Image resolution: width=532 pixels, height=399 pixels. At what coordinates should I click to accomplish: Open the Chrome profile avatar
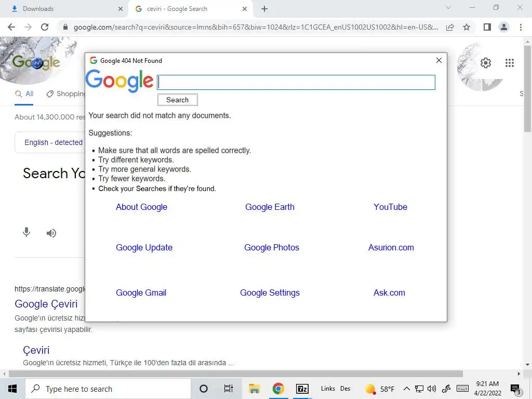pyautogui.click(x=504, y=27)
